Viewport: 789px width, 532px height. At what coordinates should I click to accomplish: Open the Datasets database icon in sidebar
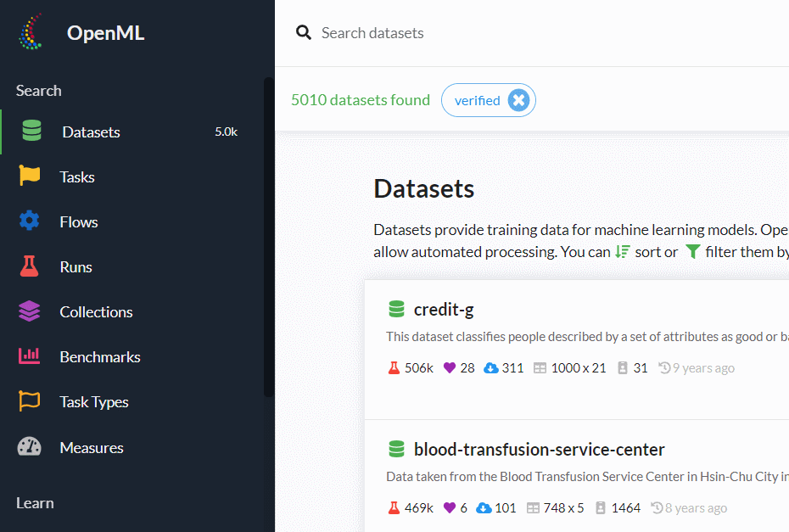31,132
